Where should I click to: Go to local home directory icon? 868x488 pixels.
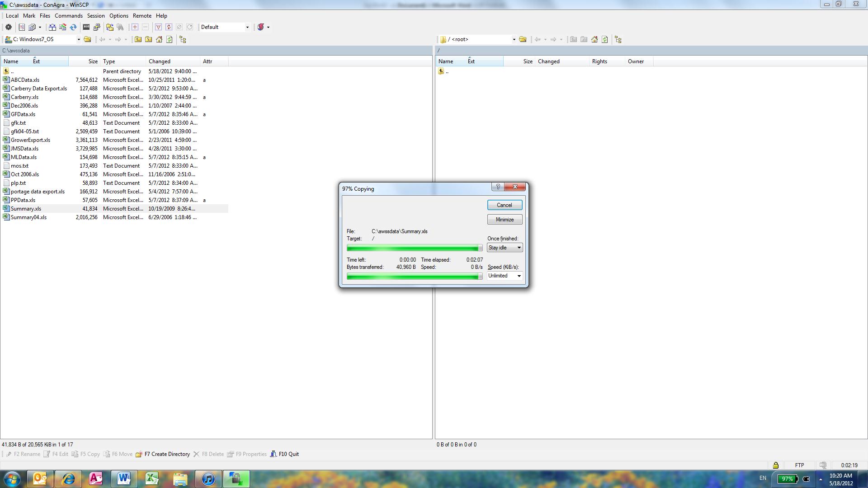pyautogui.click(x=159, y=39)
